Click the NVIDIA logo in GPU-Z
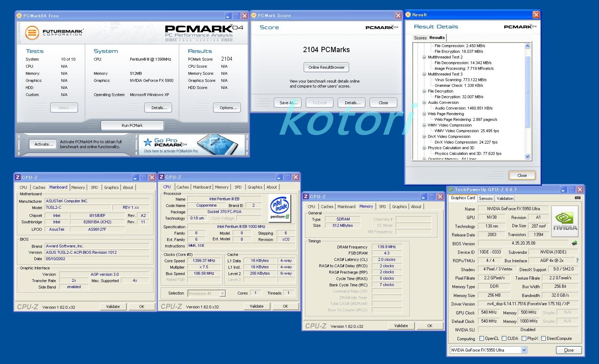This screenshot has height=364, width=599. (x=565, y=222)
